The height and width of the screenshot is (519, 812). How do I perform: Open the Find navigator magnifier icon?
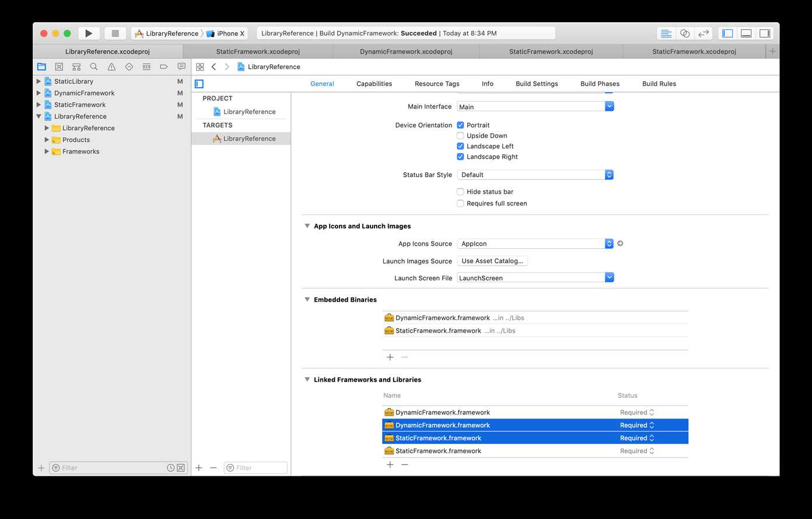click(x=94, y=67)
